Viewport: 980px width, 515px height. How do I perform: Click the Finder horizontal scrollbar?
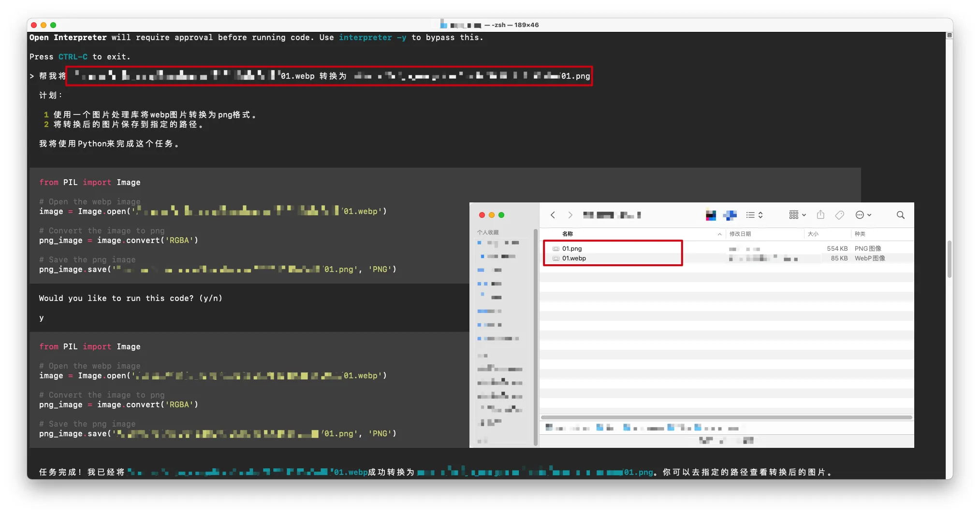pyautogui.click(x=726, y=417)
